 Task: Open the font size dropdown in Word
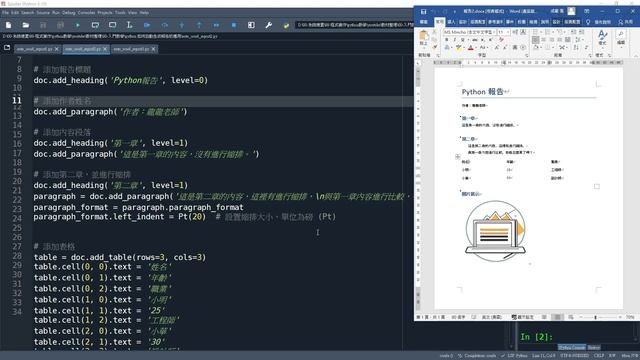click(x=507, y=32)
